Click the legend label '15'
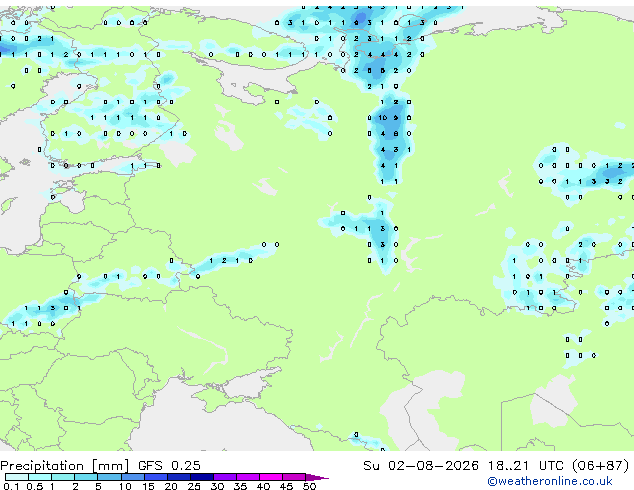The height and width of the screenshot is (490, 634). point(148,486)
